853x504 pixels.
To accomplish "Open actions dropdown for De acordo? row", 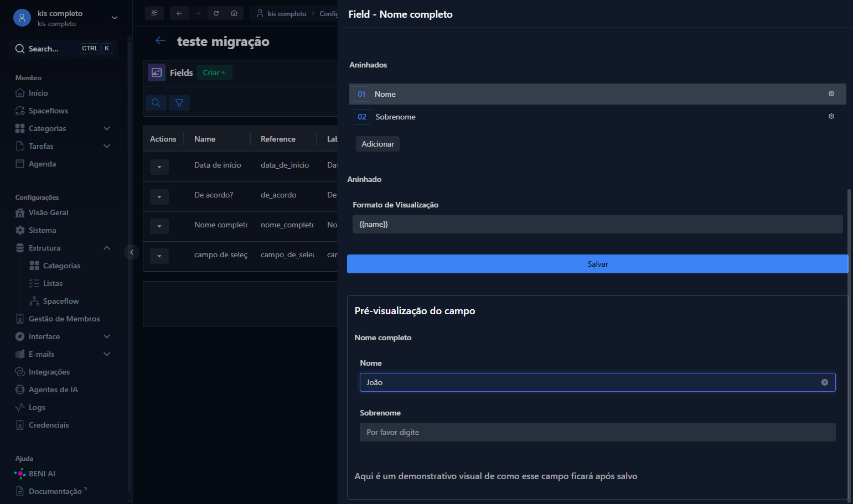I will [159, 197].
